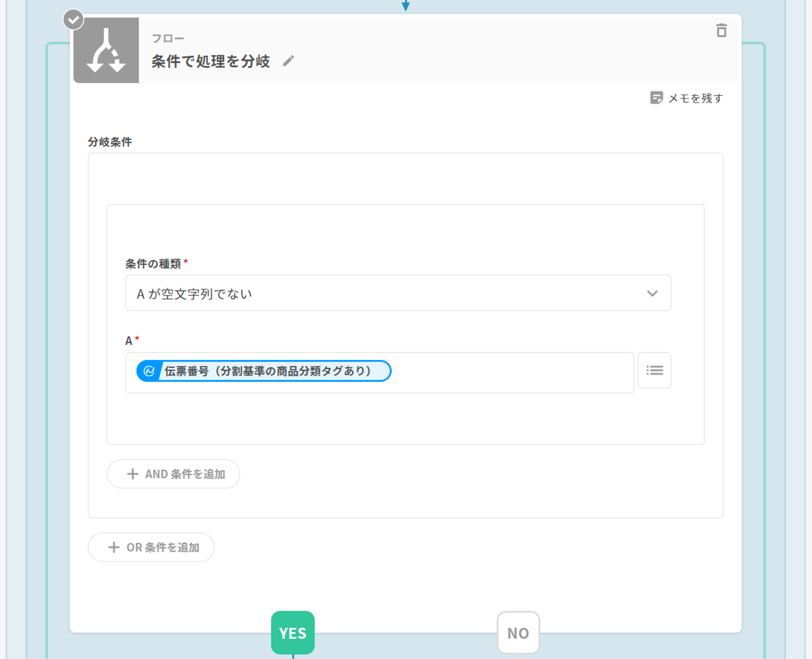Open the variable list icon beside field A
The width and height of the screenshot is (812, 659).
[654, 370]
